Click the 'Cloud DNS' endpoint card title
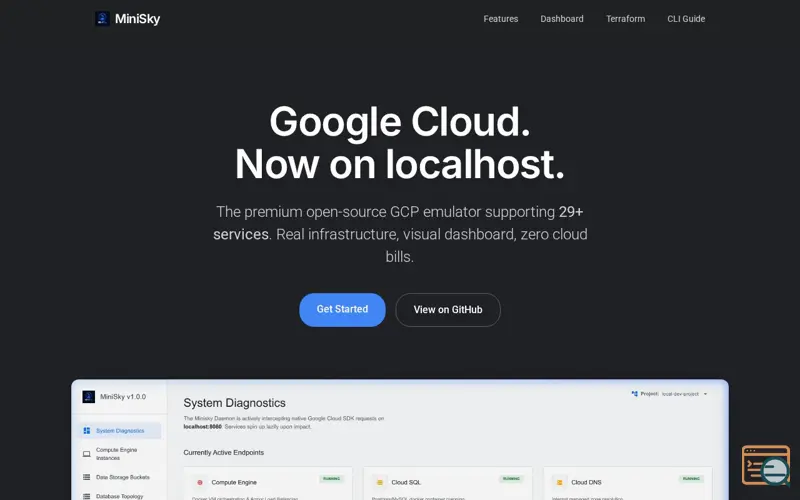 tap(586, 482)
